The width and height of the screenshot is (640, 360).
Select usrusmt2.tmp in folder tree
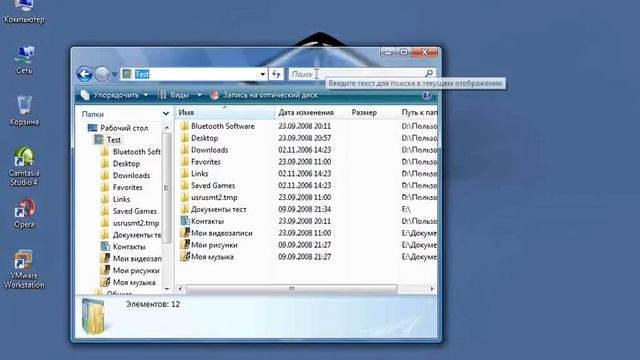pos(130,223)
